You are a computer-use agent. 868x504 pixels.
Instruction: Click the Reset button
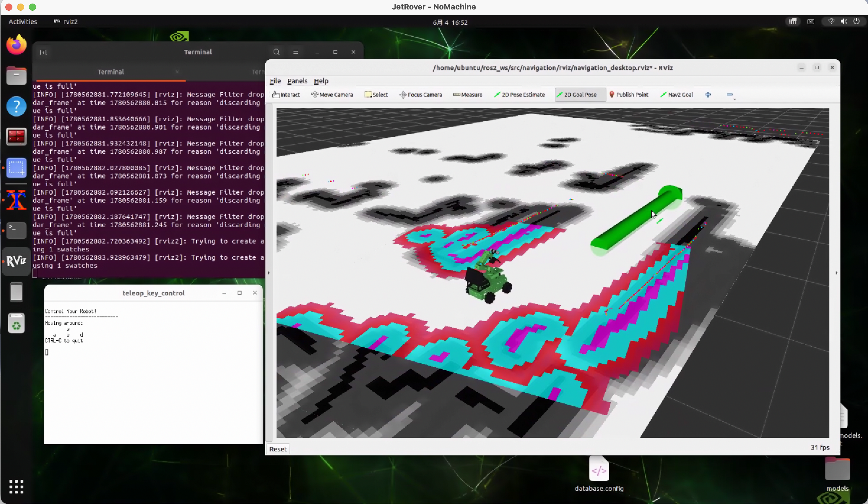coord(278,449)
